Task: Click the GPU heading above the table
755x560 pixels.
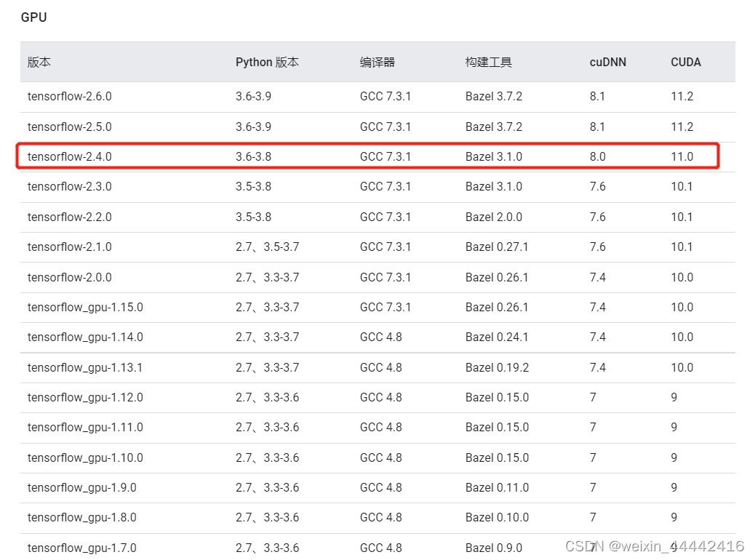Action: 33,17
